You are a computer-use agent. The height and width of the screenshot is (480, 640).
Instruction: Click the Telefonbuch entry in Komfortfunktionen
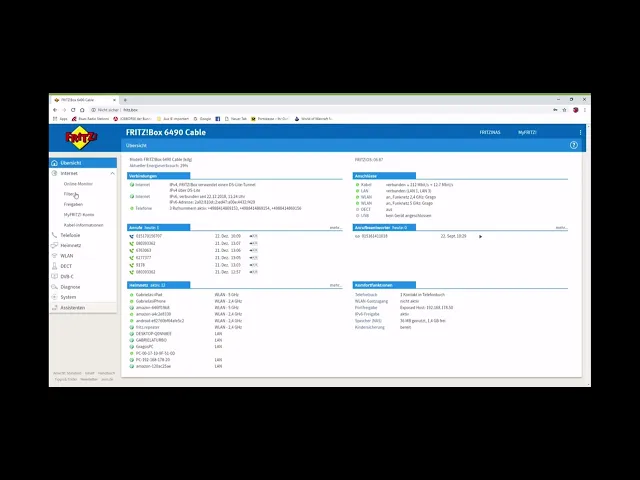(366, 295)
